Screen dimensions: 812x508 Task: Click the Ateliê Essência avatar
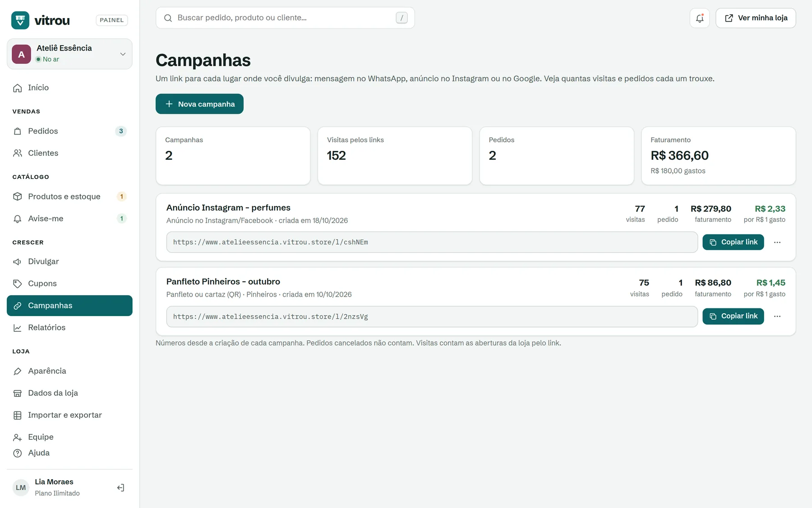coord(21,54)
